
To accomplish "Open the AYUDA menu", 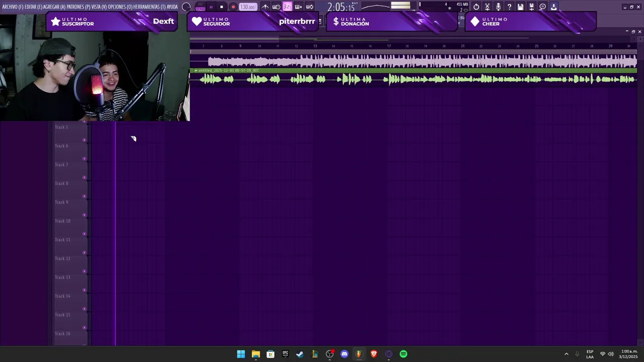I will coord(172,7).
